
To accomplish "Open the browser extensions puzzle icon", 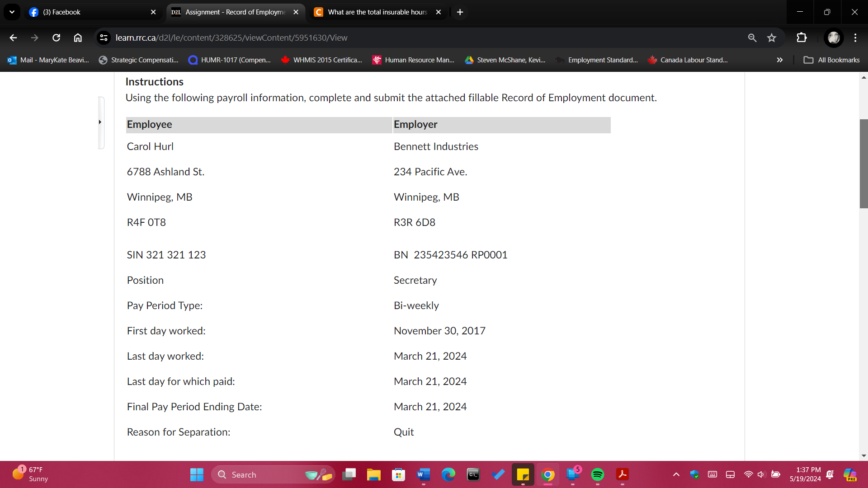I will [x=802, y=38].
